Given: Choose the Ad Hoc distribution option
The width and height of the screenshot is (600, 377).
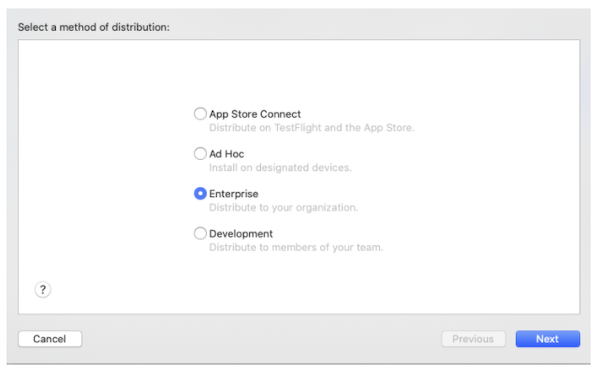Looking at the screenshot, I should 200,153.
